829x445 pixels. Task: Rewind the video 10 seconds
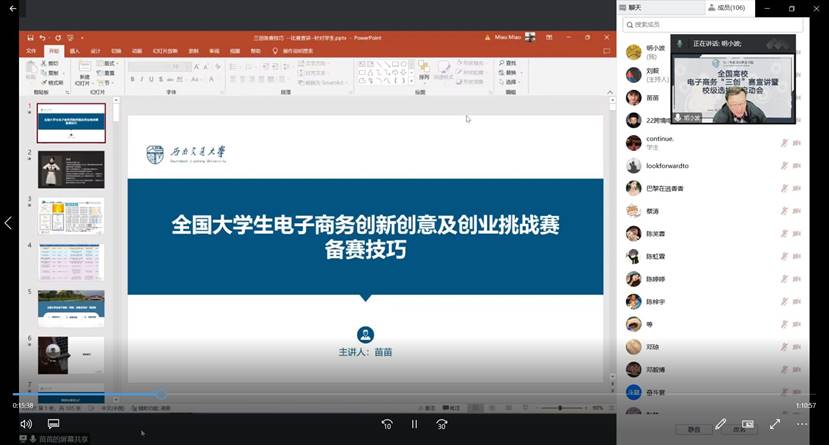tap(386, 424)
